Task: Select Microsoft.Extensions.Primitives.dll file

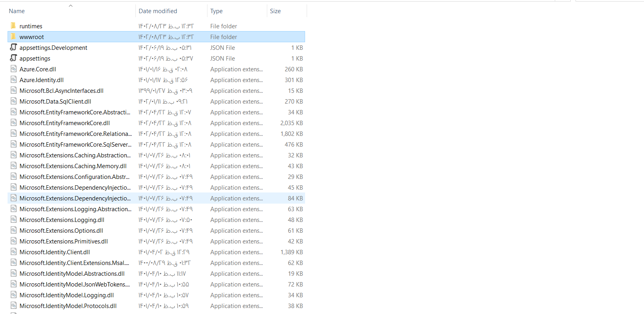Action: click(64, 241)
